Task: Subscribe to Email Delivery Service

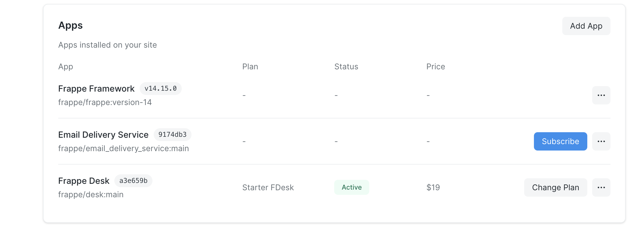Action: pos(560,141)
